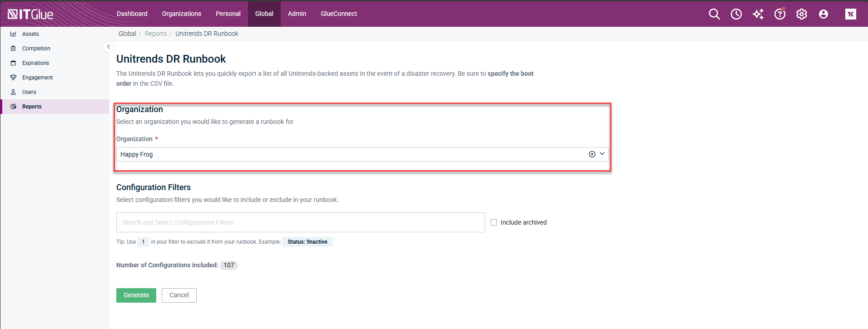
Task: Open recent history clock icon
Action: point(736,14)
